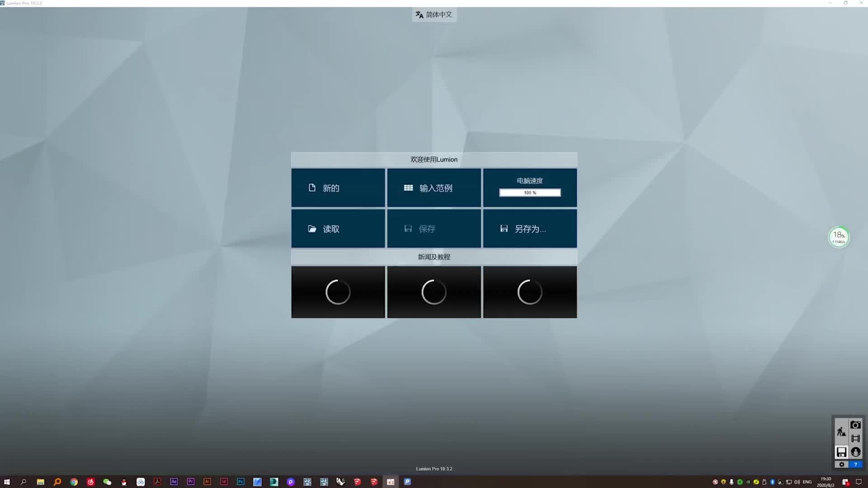Open the first news and tutorial thumbnail
This screenshot has height=488, width=868.
(x=338, y=292)
